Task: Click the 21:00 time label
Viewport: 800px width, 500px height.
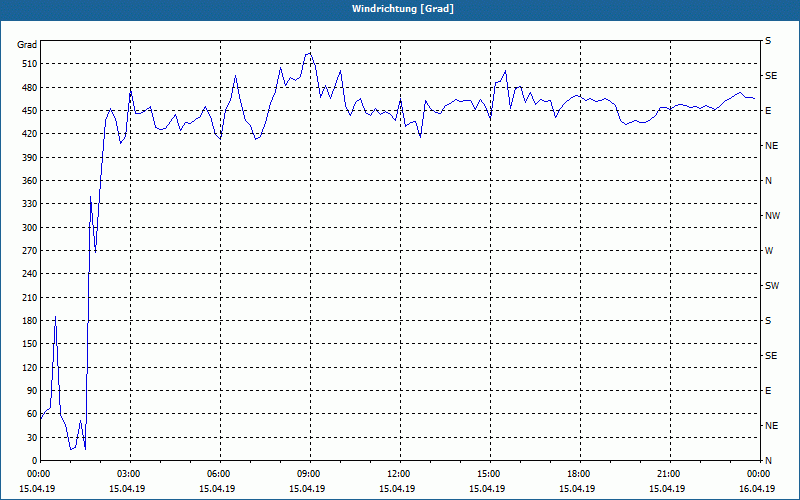Action: [667, 474]
